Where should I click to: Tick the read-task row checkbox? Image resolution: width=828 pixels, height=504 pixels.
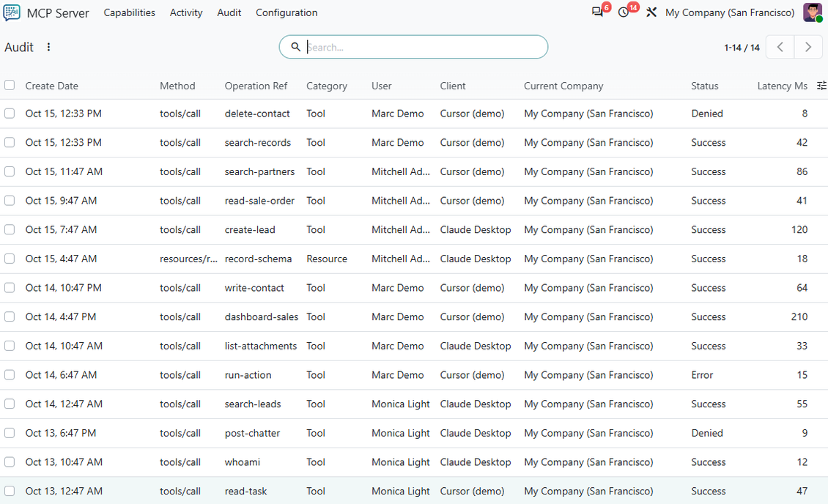click(10, 490)
